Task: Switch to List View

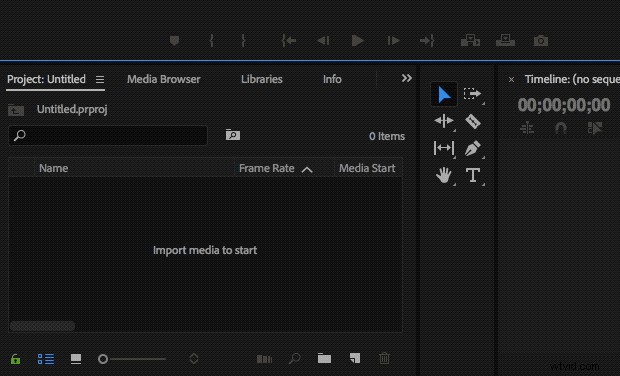Action: tap(46, 359)
